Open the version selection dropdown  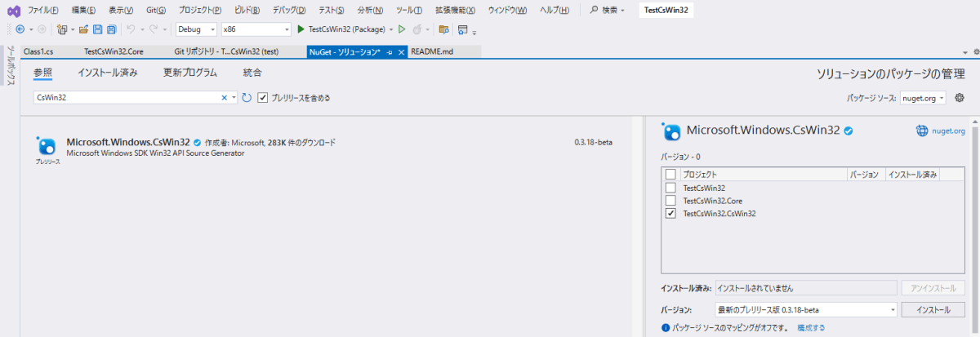(x=805, y=310)
